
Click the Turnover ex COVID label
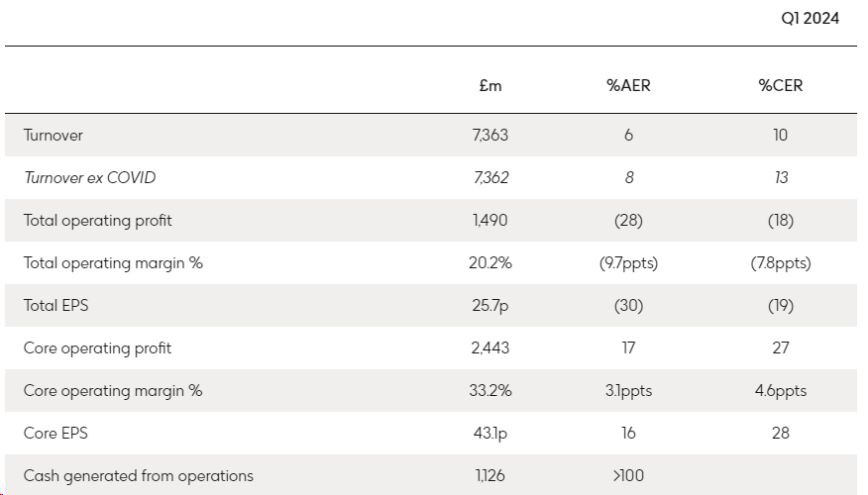pos(89,178)
